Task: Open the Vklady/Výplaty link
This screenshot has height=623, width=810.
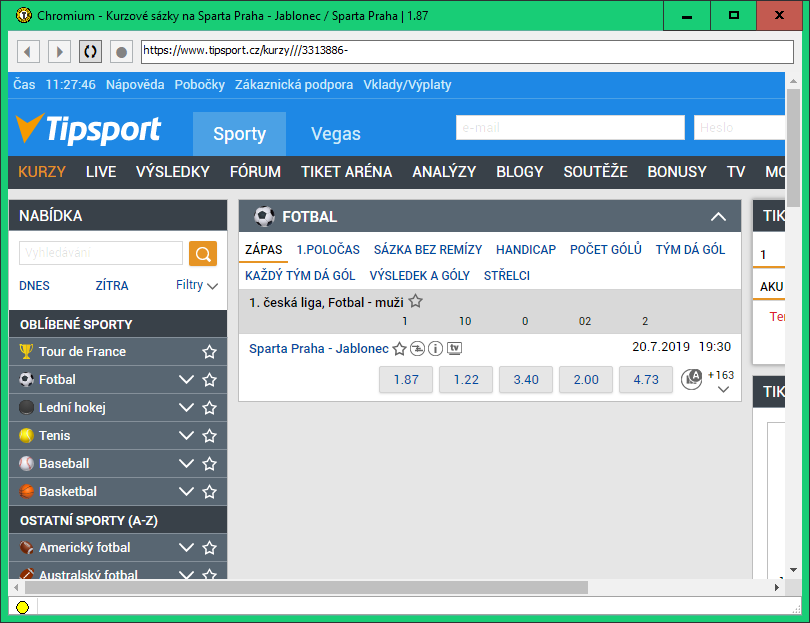Action: 407,85
